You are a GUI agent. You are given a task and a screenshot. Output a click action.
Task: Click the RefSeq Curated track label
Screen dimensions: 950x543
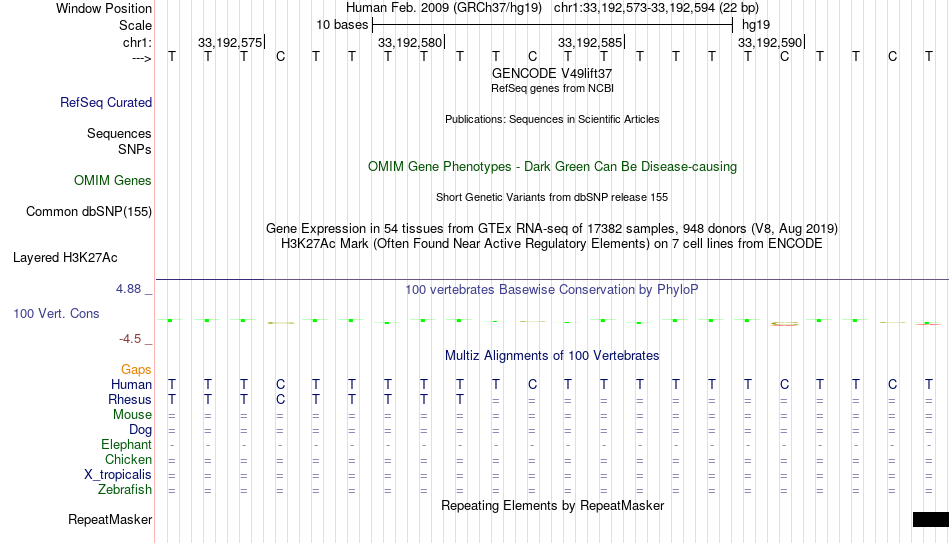[x=105, y=102]
